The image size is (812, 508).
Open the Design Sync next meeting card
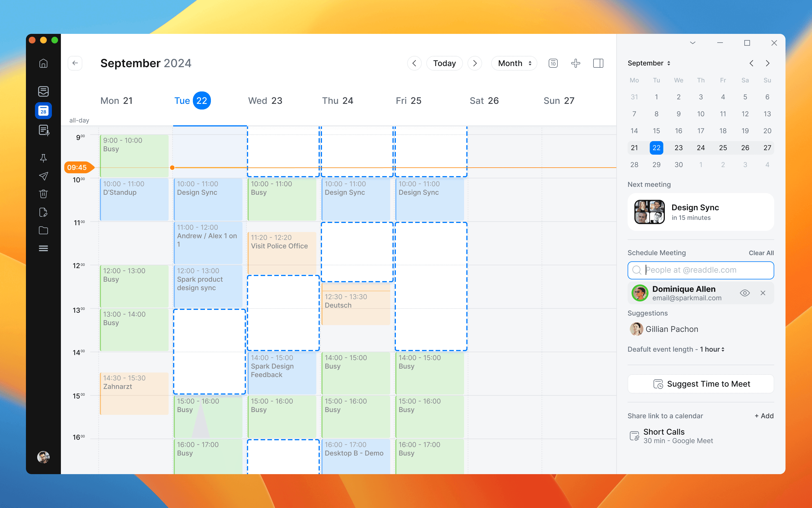coord(701,212)
